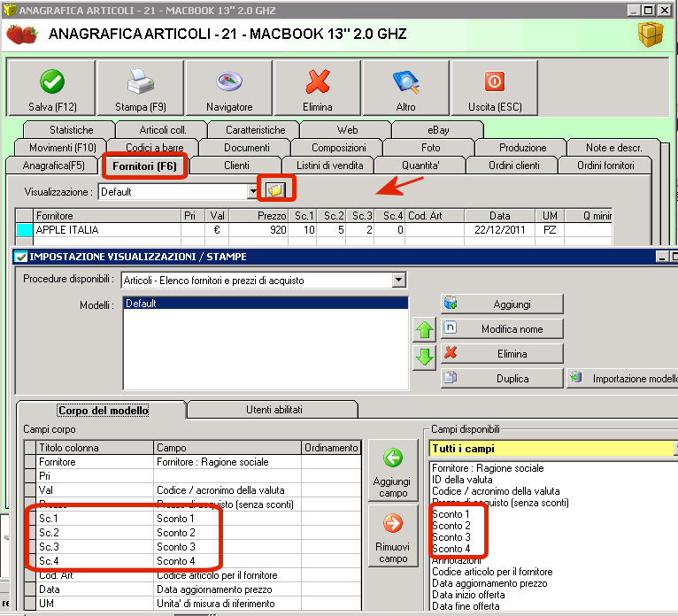Viewport: 678px width, 616px height.
Task: Select the Default model in Modelli list
Action: (266, 303)
